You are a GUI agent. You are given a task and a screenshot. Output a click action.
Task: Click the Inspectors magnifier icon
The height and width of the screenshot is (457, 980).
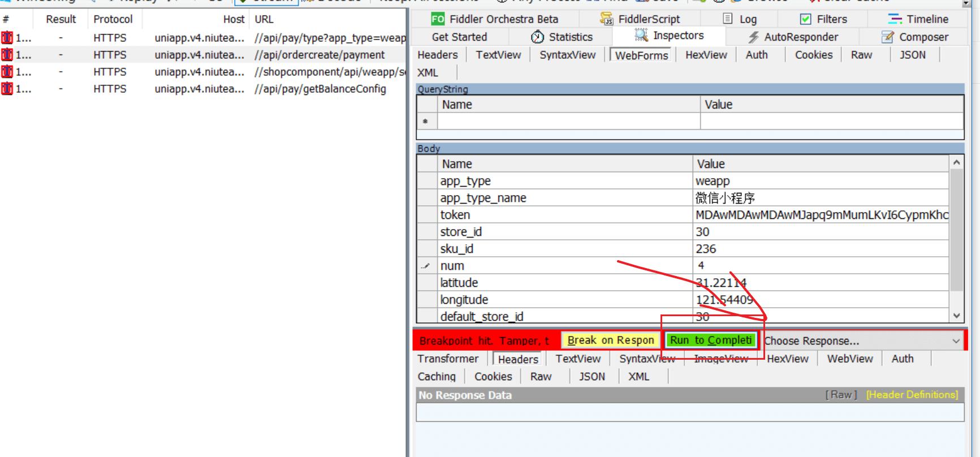pos(641,36)
